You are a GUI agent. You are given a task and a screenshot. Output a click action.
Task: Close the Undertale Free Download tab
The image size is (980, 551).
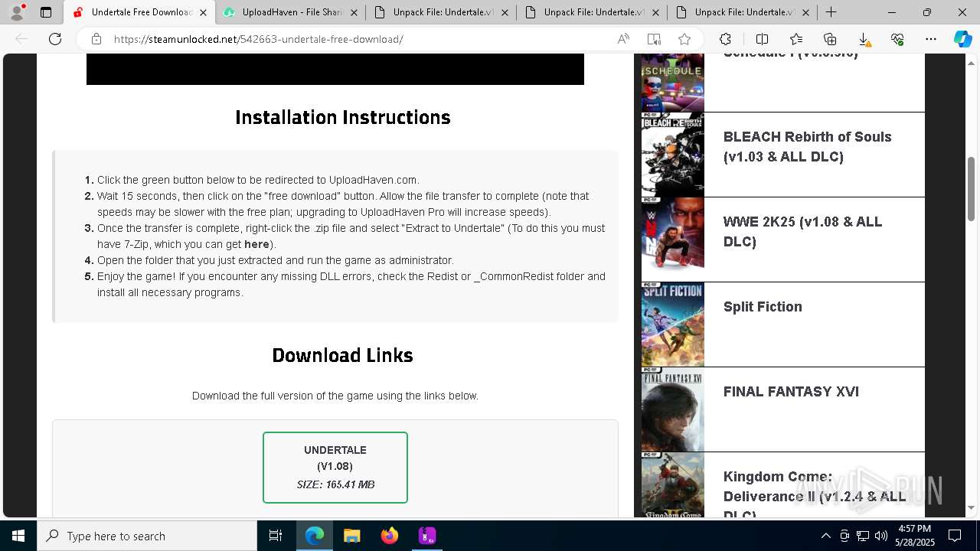point(203,12)
